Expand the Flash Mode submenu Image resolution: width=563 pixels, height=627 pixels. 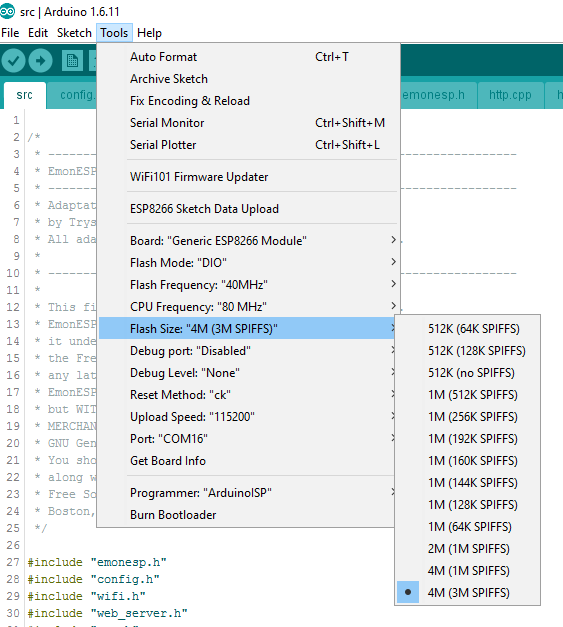point(248,263)
